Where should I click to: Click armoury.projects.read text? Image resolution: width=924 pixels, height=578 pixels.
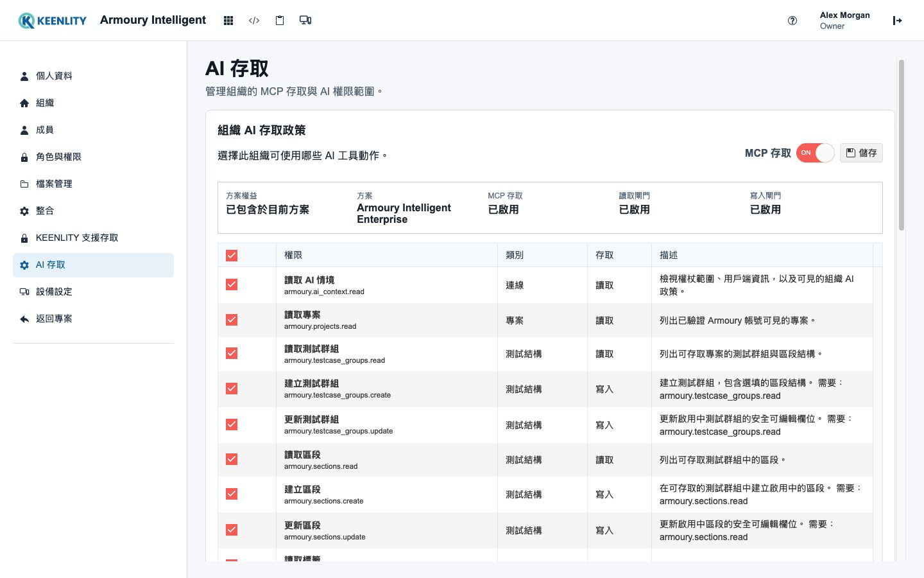click(320, 326)
